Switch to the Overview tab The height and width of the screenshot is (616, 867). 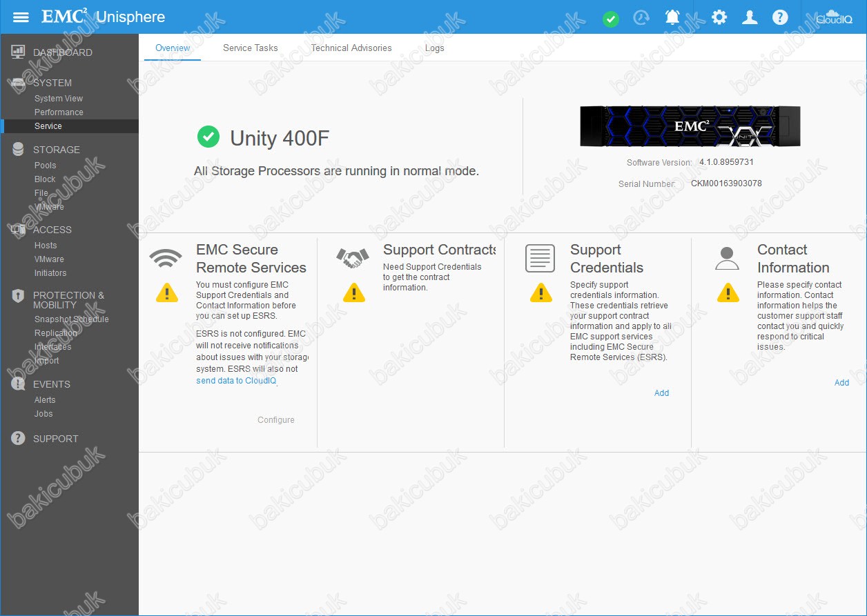[173, 48]
